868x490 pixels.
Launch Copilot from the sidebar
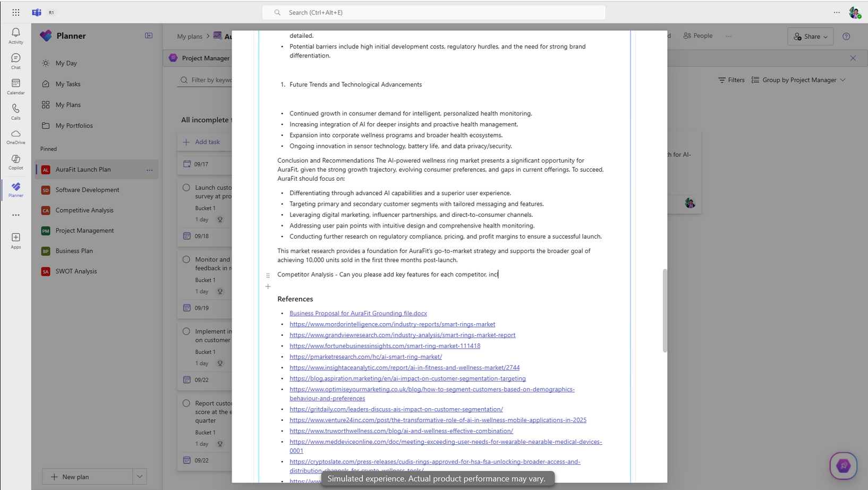point(16,162)
